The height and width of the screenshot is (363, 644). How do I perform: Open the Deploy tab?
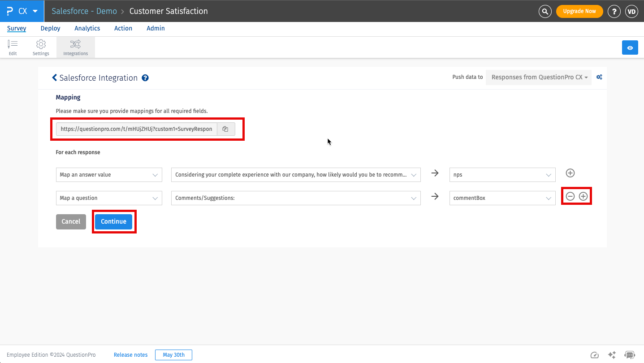click(x=50, y=28)
